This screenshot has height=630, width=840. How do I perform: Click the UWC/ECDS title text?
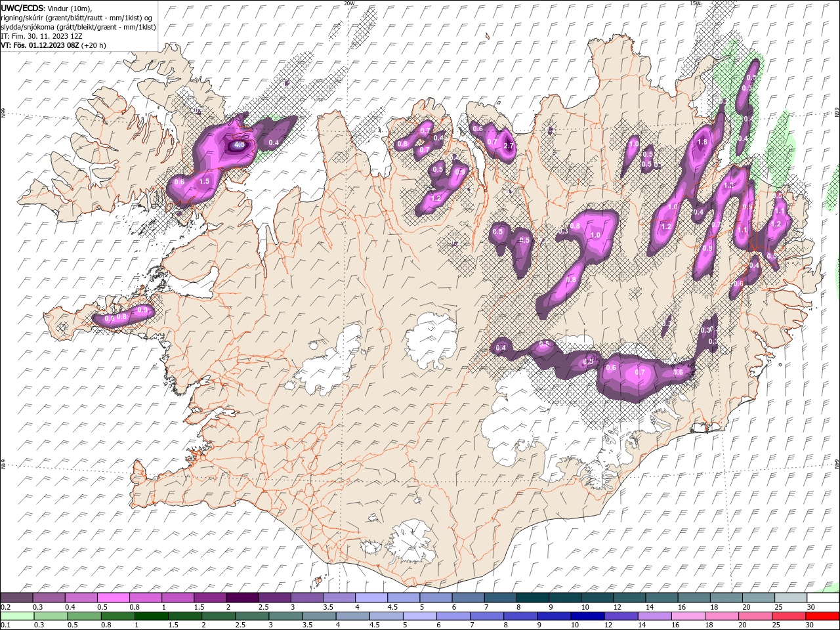[22, 8]
